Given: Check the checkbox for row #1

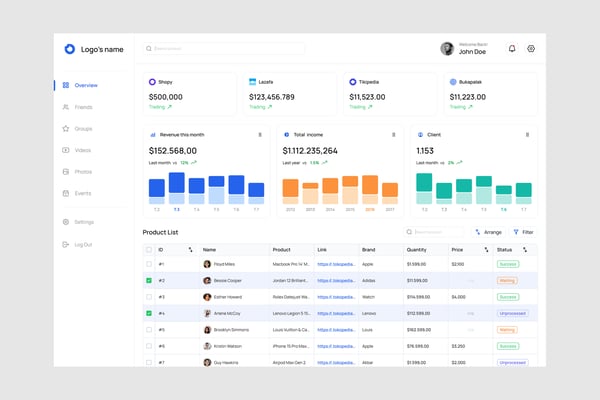Looking at the screenshot, I should pyautogui.click(x=149, y=264).
